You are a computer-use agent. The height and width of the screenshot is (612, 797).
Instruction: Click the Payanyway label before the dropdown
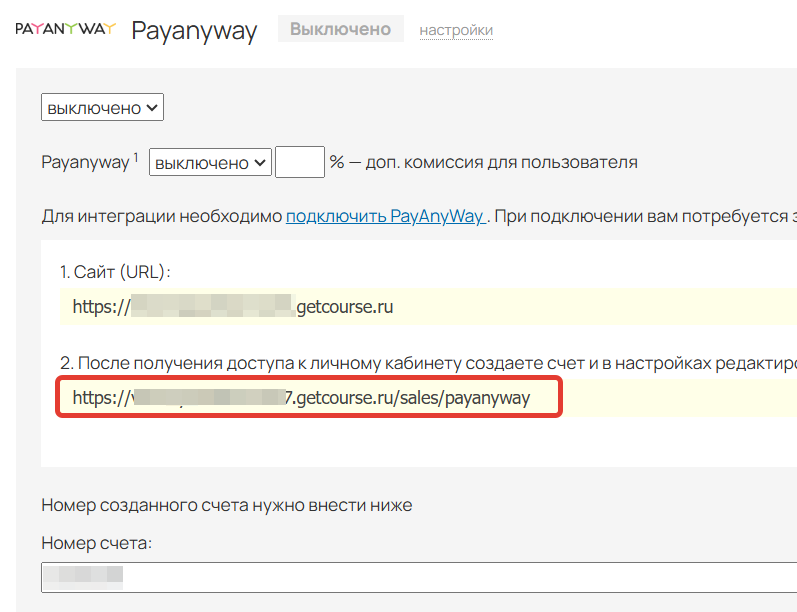85,162
